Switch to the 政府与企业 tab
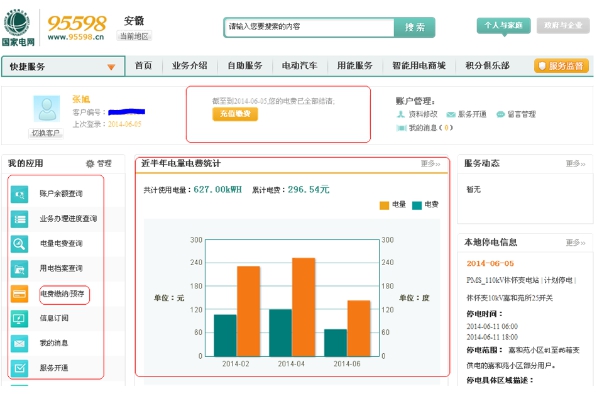Viewport: 597px width, 394px height. (563, 26)
